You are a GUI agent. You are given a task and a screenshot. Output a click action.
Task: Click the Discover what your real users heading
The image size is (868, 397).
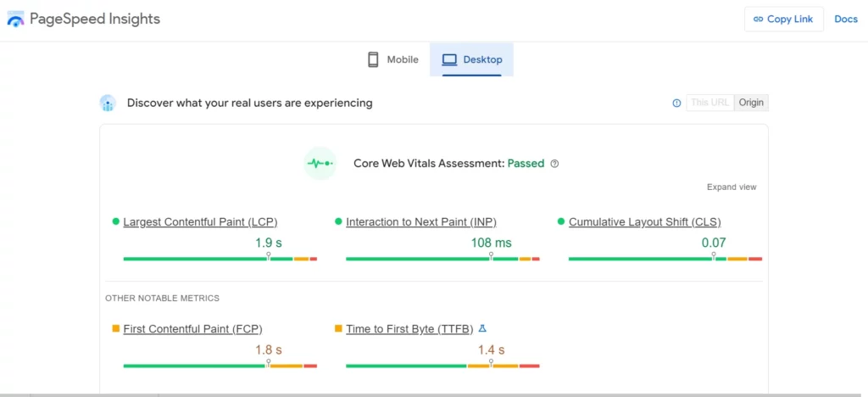(250, 103)
